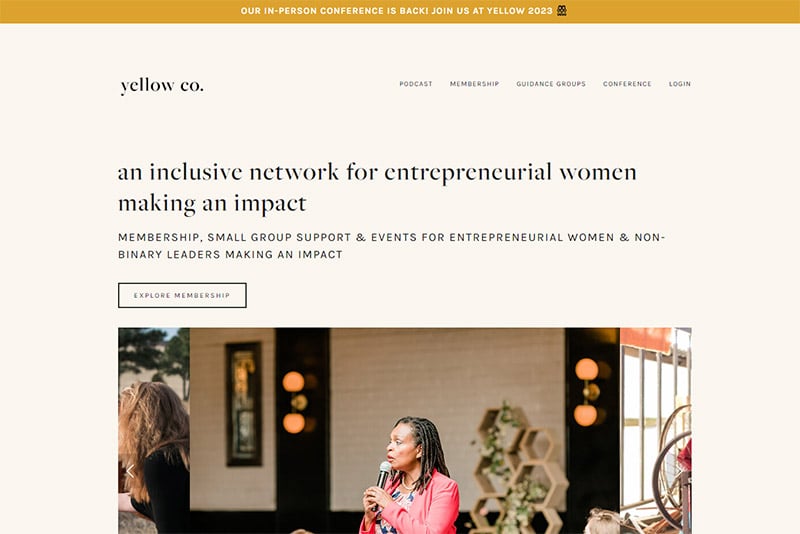Open the Conference nav link

click(x=627, y=84)
